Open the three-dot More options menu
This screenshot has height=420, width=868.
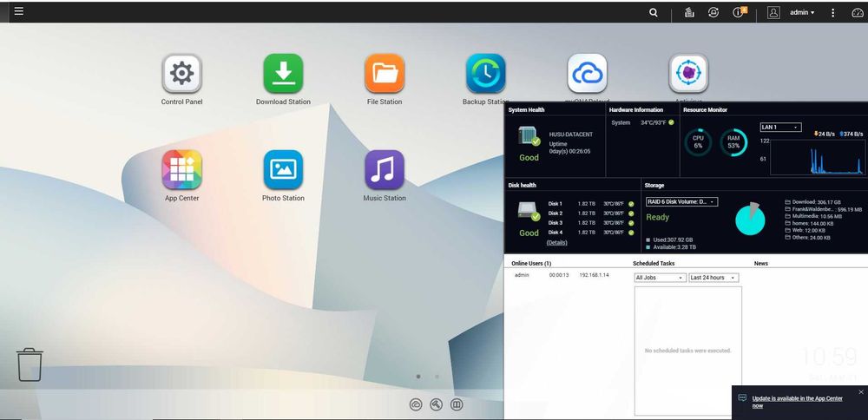[x=832, y=12]
